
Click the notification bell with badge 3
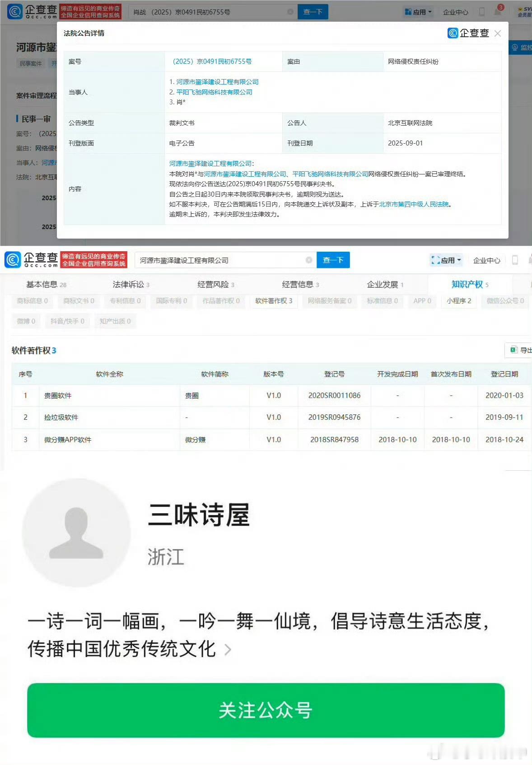click(498, 11)
